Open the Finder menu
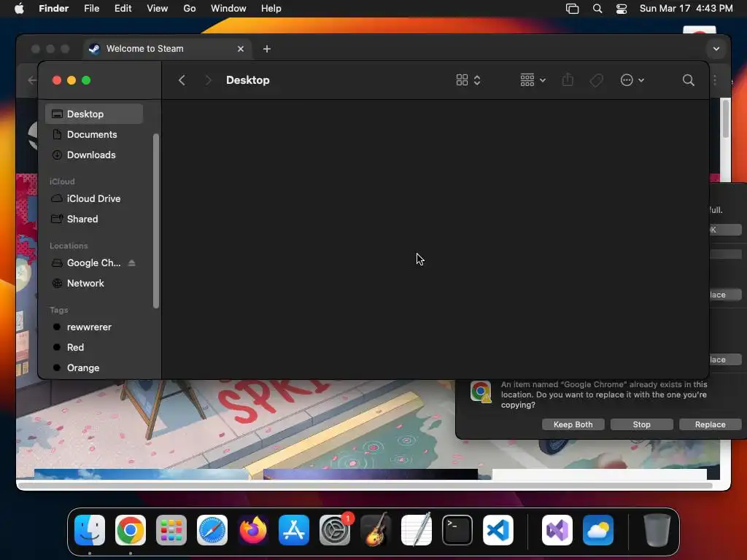The image size is (747, 560). [x=54, y=9]
